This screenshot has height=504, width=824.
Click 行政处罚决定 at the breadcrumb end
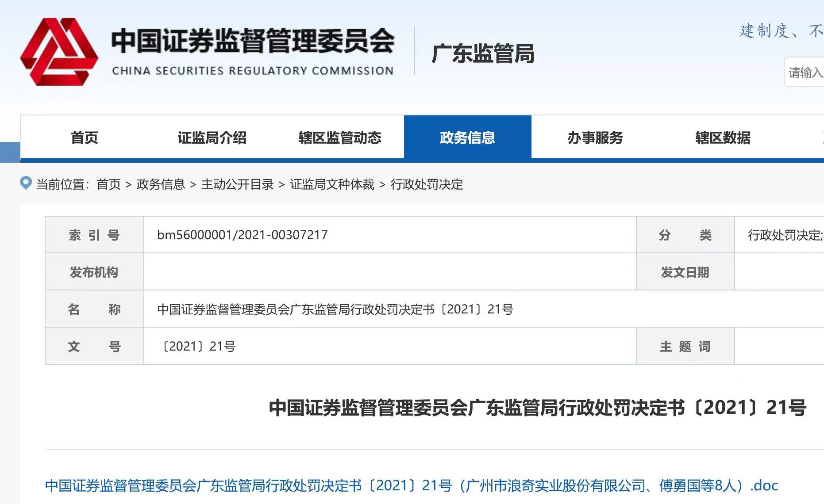427,184
